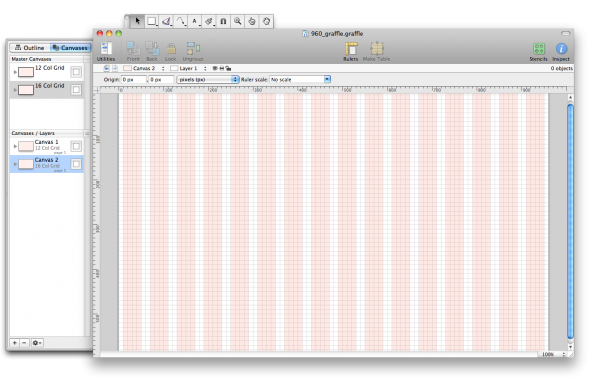
Task: Toggle checkbox for 16 Col Grid master
Action: pos(76,90)
